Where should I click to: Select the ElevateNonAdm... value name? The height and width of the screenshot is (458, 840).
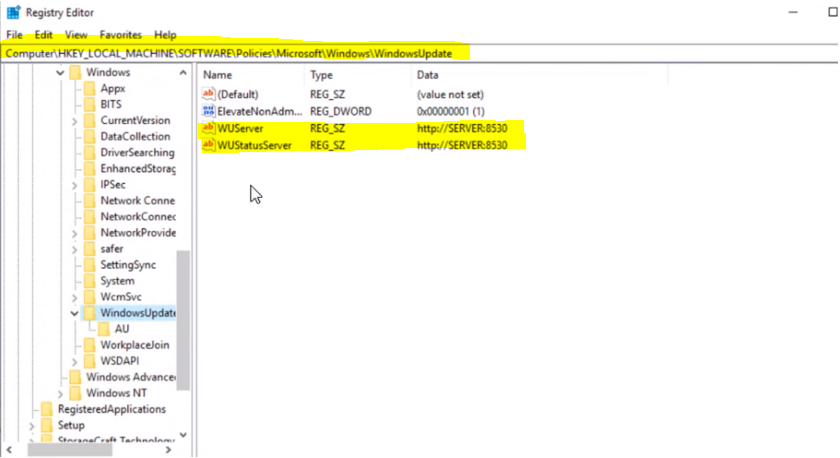[260, 111]
